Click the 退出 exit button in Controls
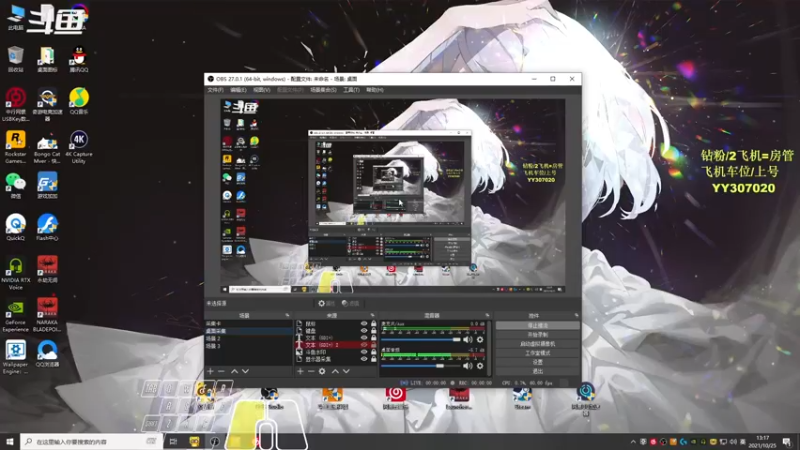800x450 pixels. coord(538,371)
